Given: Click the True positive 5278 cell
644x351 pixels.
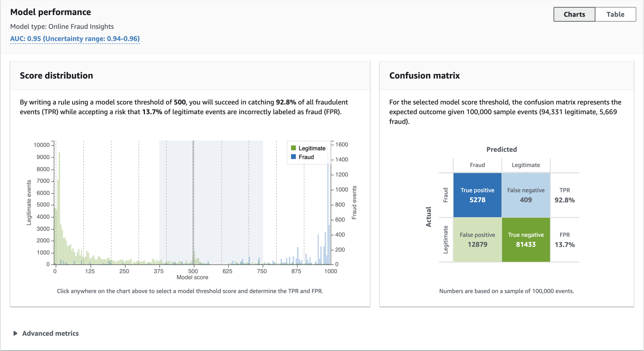Looking at the screenshot, I should click(x=477, y=195).
